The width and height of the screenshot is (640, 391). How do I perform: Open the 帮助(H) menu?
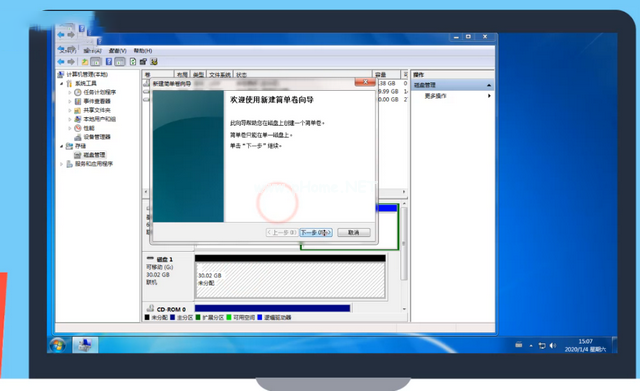143,51
